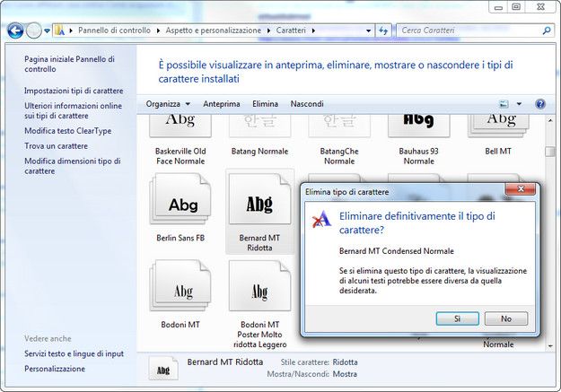561x392 pixels.
Task: Open the address bar history dropdown
Action: click(369, 30)
